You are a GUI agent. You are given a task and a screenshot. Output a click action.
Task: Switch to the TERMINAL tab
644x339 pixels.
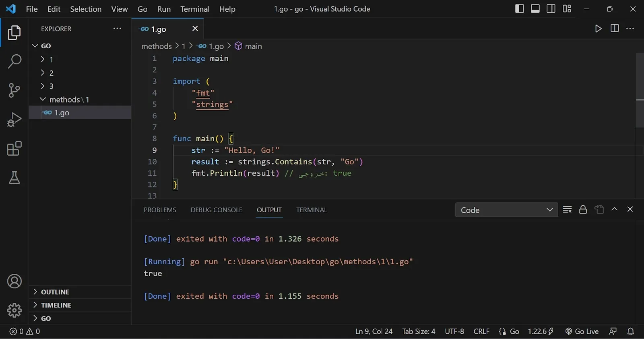[312, 210]
